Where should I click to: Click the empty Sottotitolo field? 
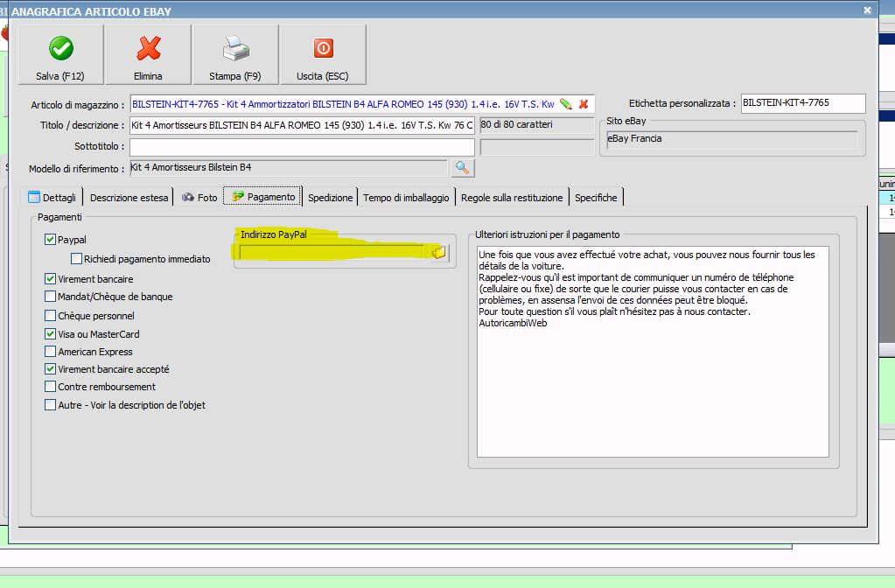coord(302,147)
